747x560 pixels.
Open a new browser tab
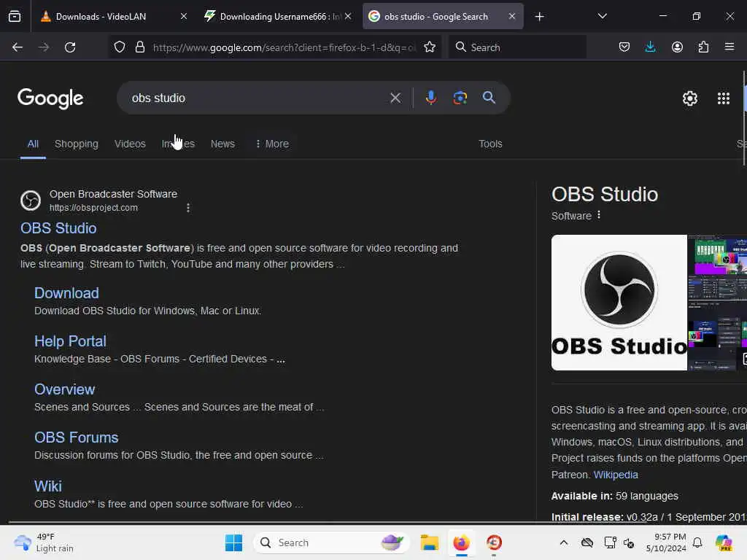pyautogui.click(x=539, y=17)
